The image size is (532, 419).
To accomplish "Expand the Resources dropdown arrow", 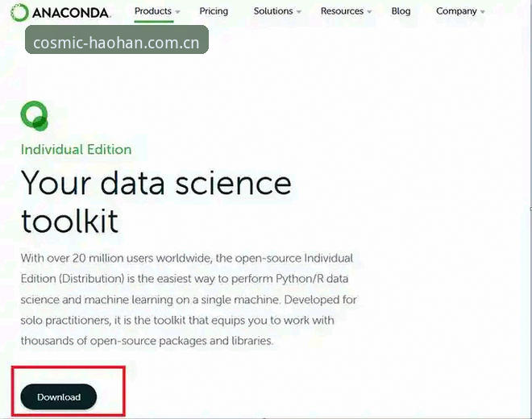I will tap(369, 12).
